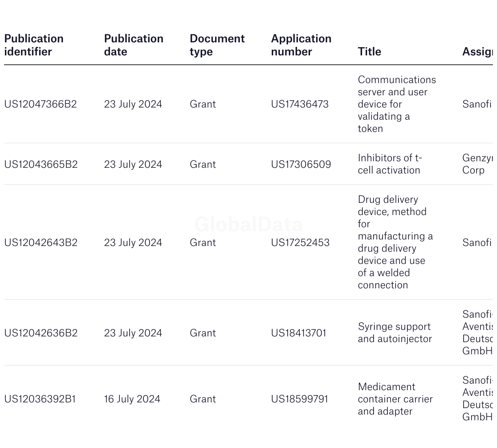Click "Sanofi" assignee in the US12047366B2 row
Screen dimensions: 497x448
click(477, 104)
